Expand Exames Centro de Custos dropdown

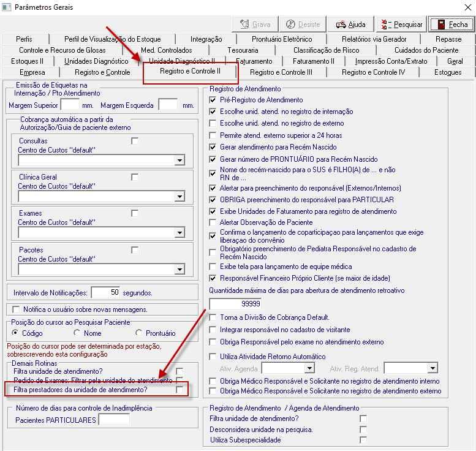[x=179, y=233]
